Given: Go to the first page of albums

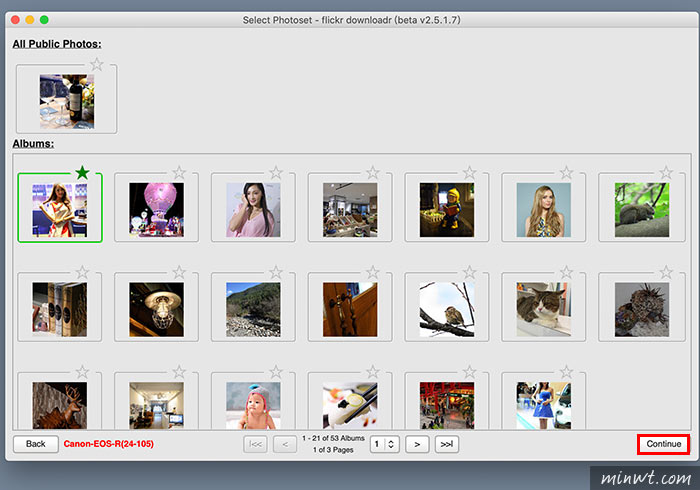Looking at the screenshot, I should pyautogui.click(x=255, y=444).
